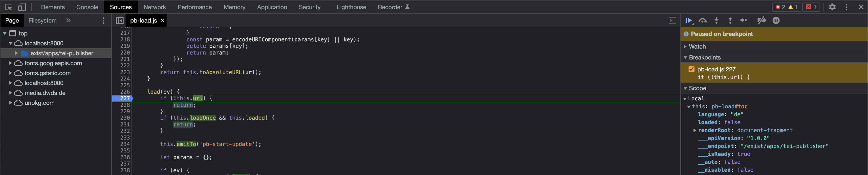The image size is (868, 175).
Task: Open DevTools settings via gear icon
Action: coord(832,7)
